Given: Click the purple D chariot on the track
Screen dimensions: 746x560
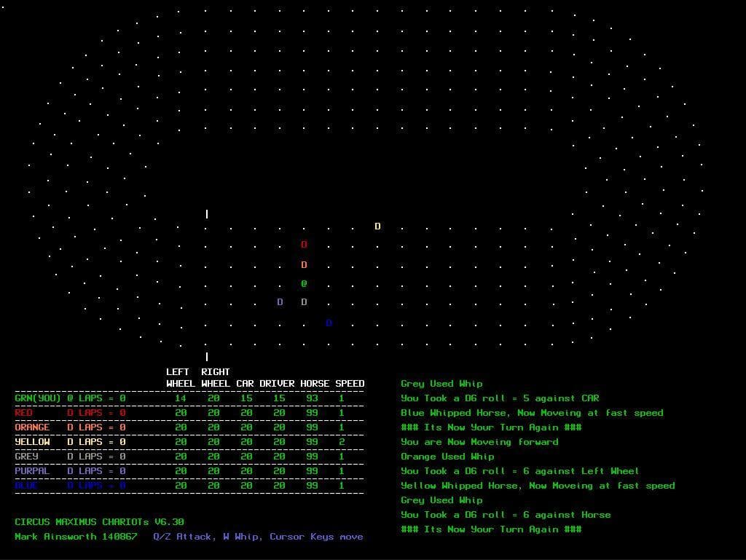Looking at the screenshot, I should point(280,302).
